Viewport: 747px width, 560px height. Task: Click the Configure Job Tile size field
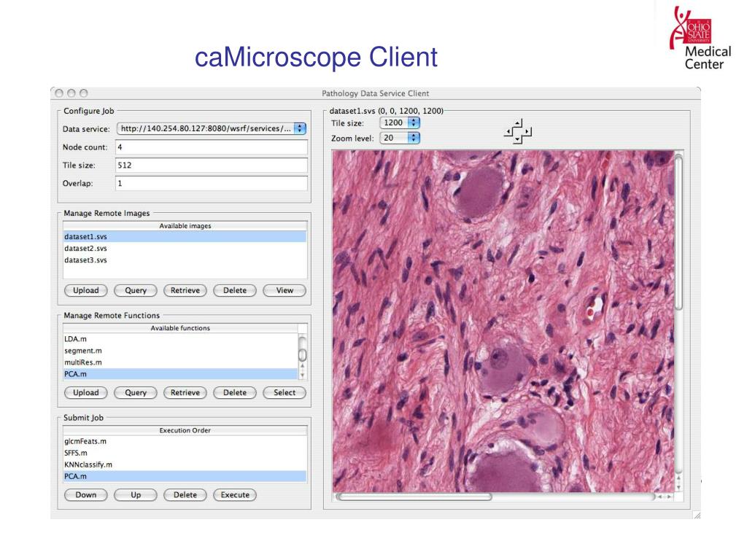click(x=212, y=166)
